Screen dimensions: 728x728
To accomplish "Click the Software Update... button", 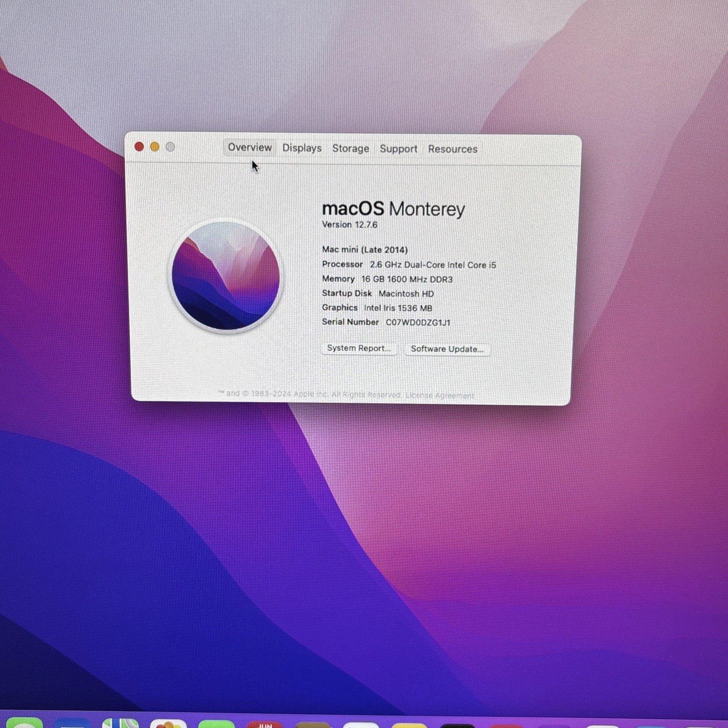I will coord(447,349).
